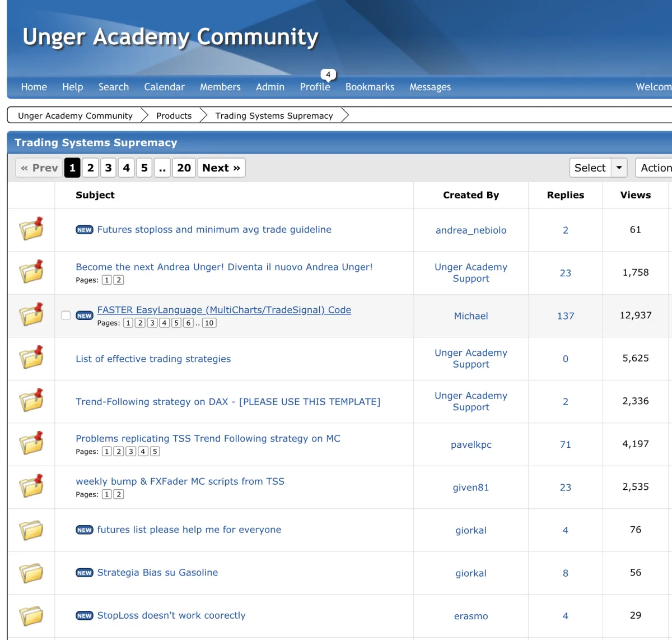This screenshot has height=640, width=672.
Task: Click folder icon for Strategia Bias su Gasoline
Action: [31, 573]
